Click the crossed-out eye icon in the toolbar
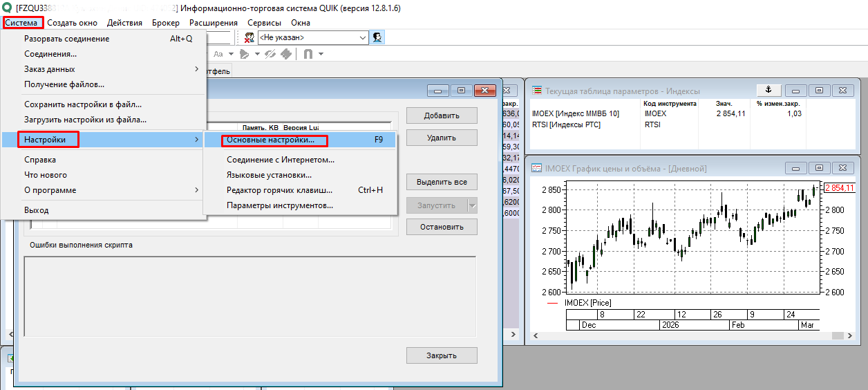Screen dimensions: 868x390 tap(270, 54)
